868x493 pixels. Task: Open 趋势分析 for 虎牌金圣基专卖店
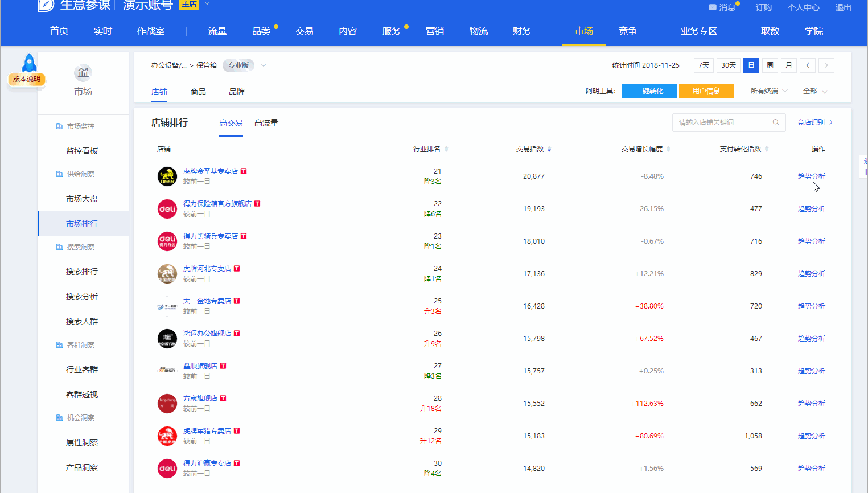tap(812, 176)
